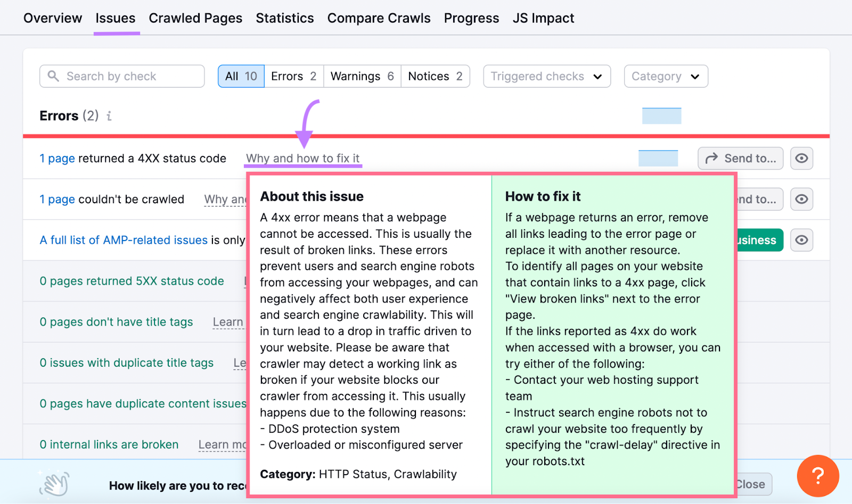The image size is (852, 504).
Task: Click Learn more link beside internal links broken
Action: click(x=223, y=444)
